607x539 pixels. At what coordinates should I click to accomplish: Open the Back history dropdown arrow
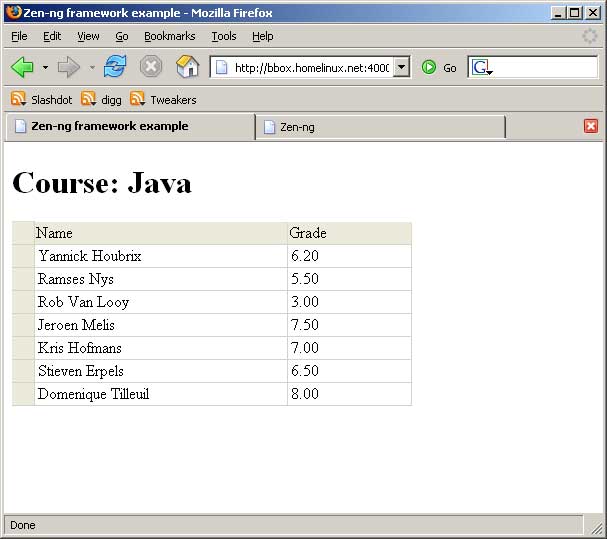[x=45, y=68]
